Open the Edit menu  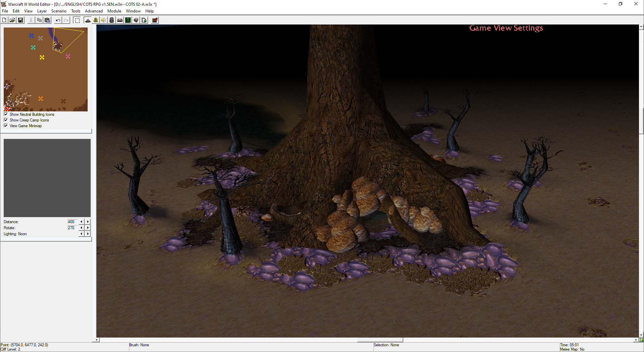tap(16, 11)
